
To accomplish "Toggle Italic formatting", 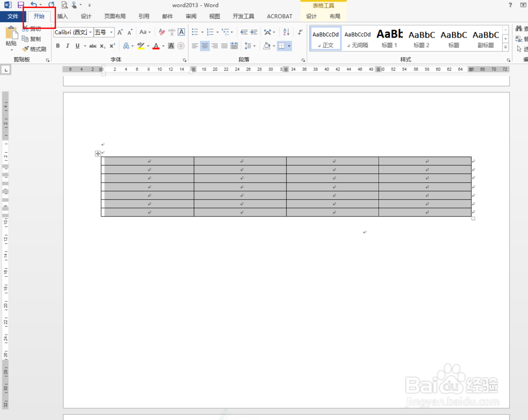I will click(x=68, y=46).
